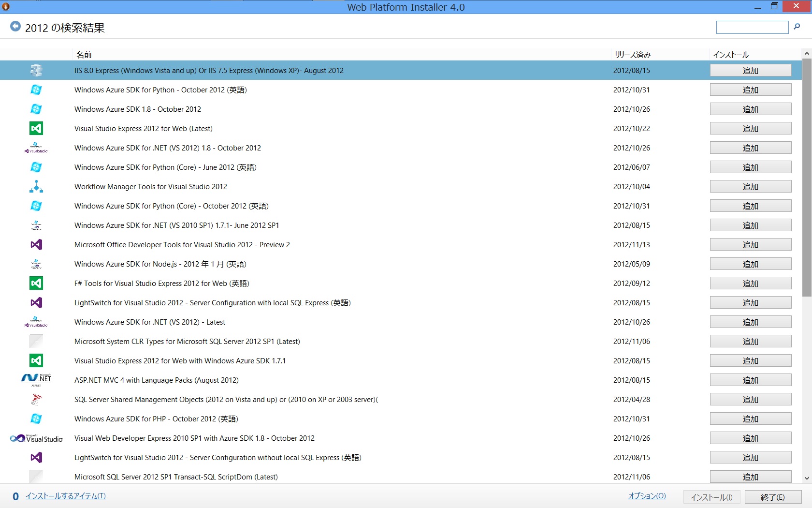Click the IIS 8.0 Express server icon

pyautogui.click(x=36, y=71)
